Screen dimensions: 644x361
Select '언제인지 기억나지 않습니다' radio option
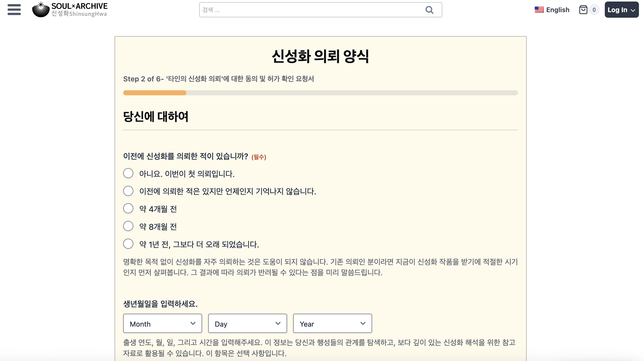[128, 191]
